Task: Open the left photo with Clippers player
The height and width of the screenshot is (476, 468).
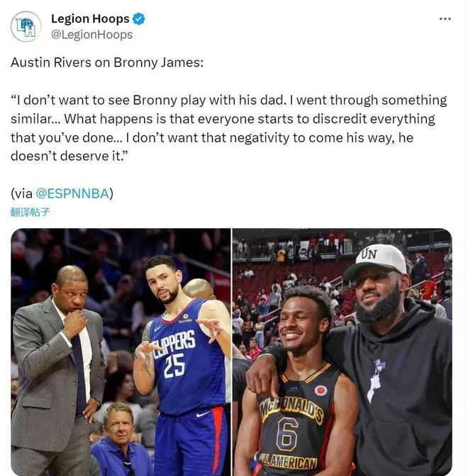Action: pyautogui.click(x=121, y=352)
